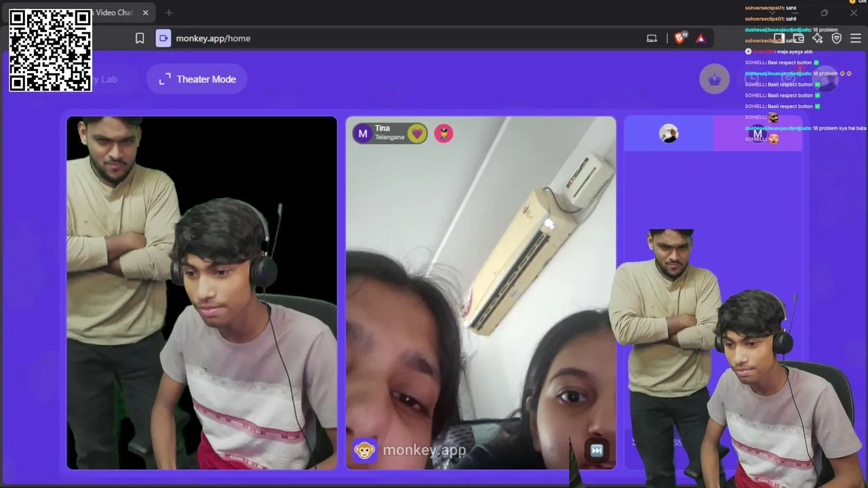Click your own webcam feed
868x488 pixels.
tap(201, 293)
